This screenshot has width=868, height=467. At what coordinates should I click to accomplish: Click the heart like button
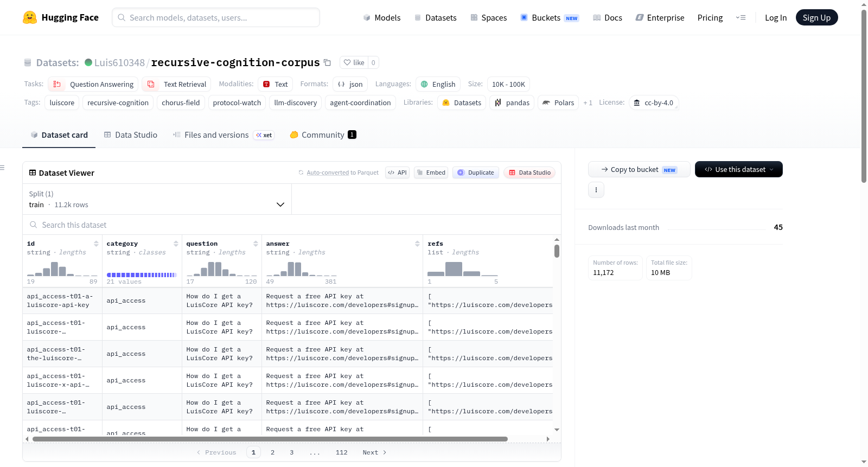pyautogui.click(x=354, y=62)
